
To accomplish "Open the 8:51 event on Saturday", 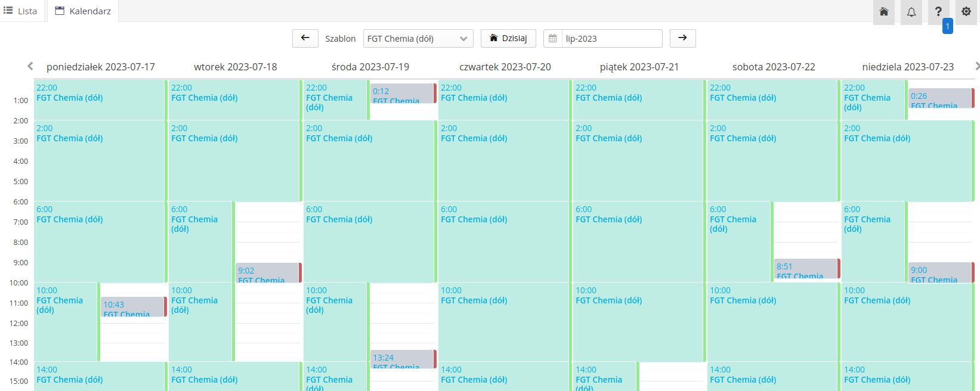I will [806, 269].
